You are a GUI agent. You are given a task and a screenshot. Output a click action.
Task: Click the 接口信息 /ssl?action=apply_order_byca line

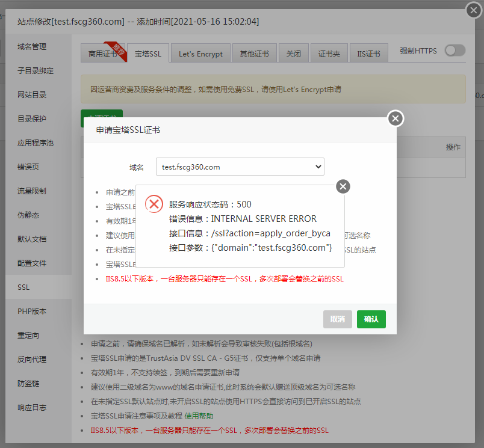[x=250, y=233]
